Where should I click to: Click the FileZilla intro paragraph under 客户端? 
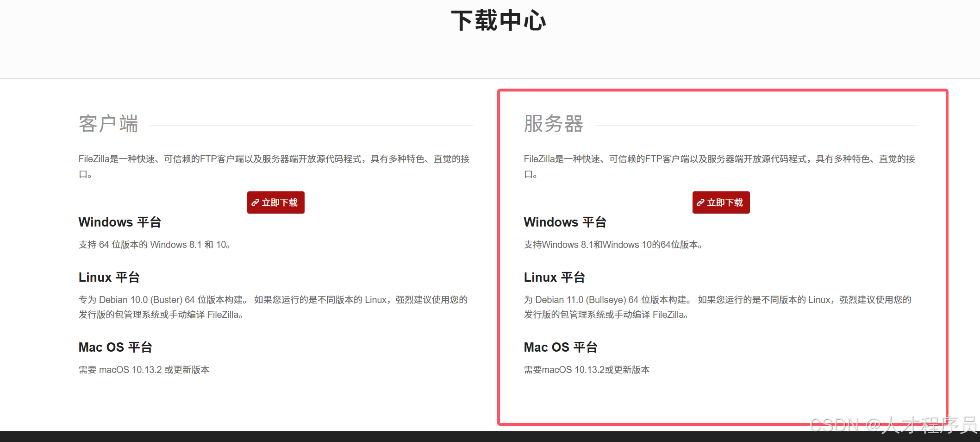pos(274,166)
